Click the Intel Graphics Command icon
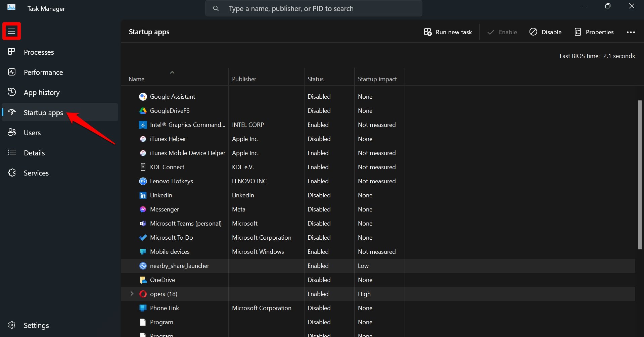 tap(143, 125)
